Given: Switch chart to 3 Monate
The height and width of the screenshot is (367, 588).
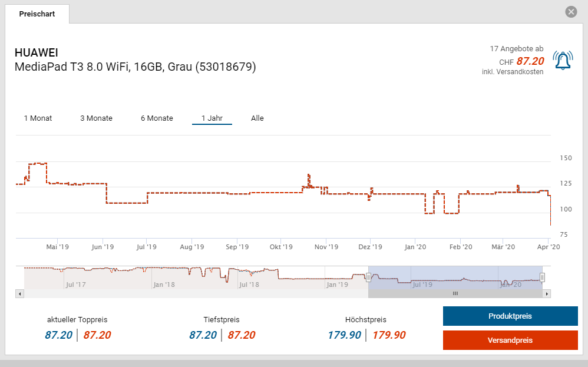Looking at the screenshot, I should point(96,118).
